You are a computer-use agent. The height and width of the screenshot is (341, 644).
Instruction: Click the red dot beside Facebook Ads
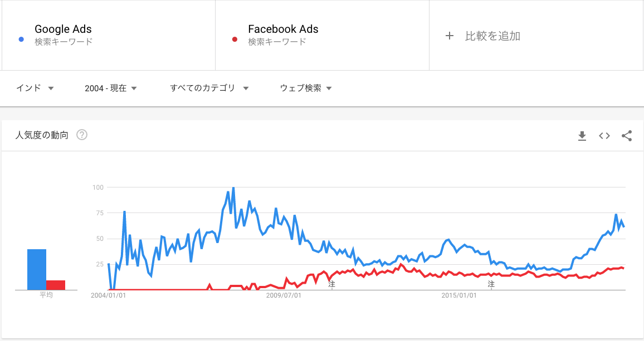[x=235, y=39]
